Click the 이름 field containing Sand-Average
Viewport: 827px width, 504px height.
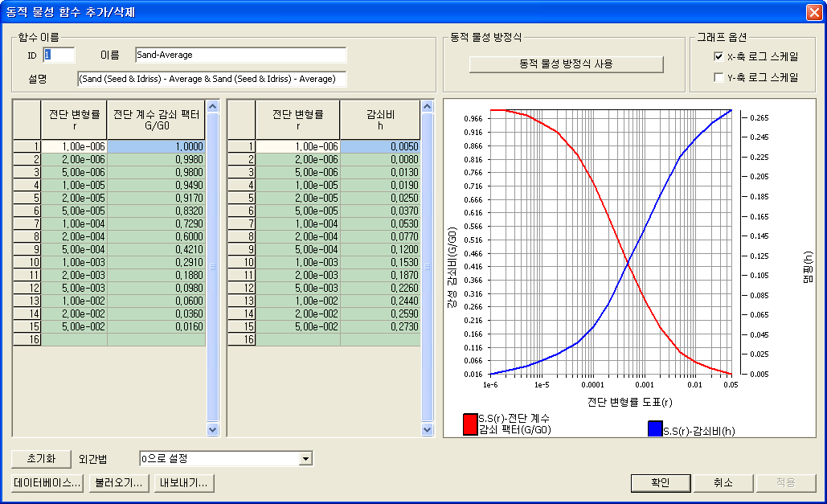pyautogui.click(x=240, y=55)
